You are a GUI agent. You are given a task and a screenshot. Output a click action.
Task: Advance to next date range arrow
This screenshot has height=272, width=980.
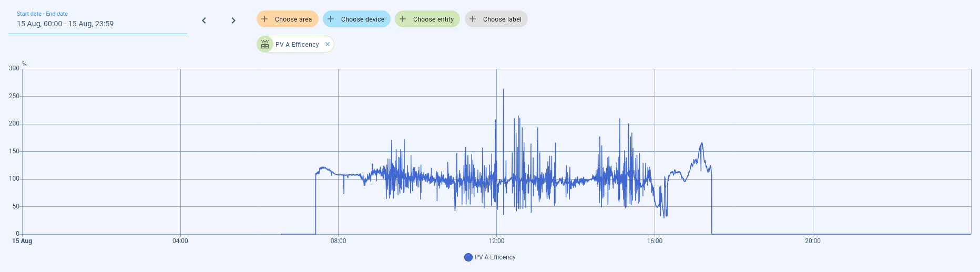(x=233, y=20)
